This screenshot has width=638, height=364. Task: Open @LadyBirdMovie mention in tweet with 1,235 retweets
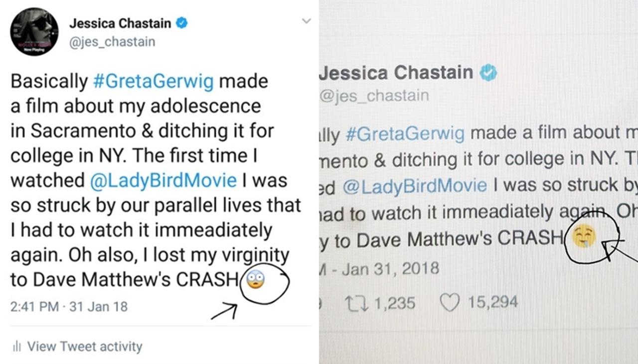[x=414, y=186]
